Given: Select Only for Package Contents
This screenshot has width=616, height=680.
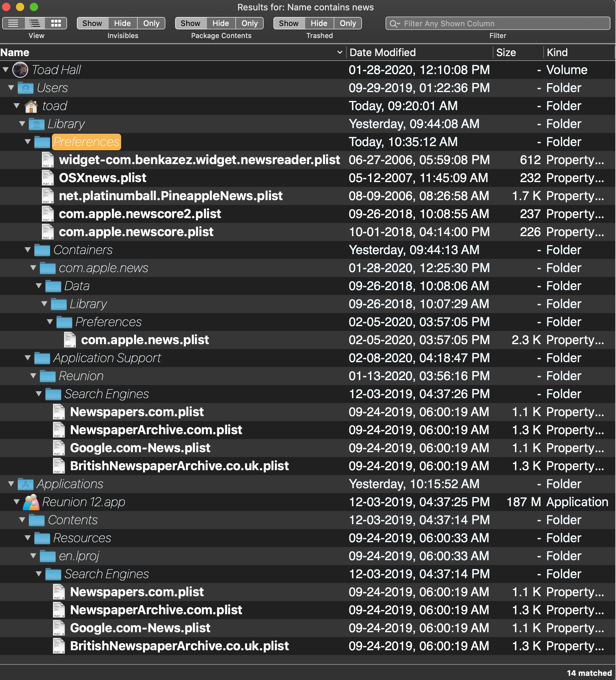Looking at the screenshot, I should tap(250, 23).
